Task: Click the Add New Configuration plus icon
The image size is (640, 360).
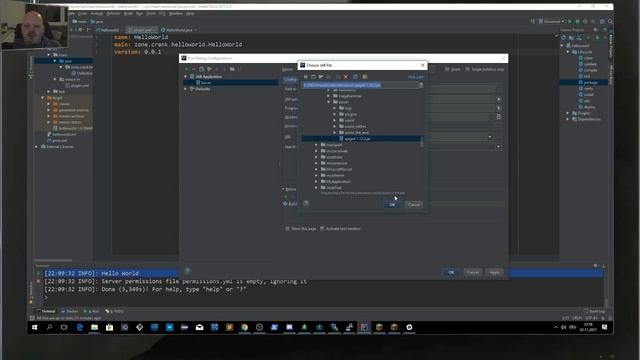Action: tap(187, 69)
